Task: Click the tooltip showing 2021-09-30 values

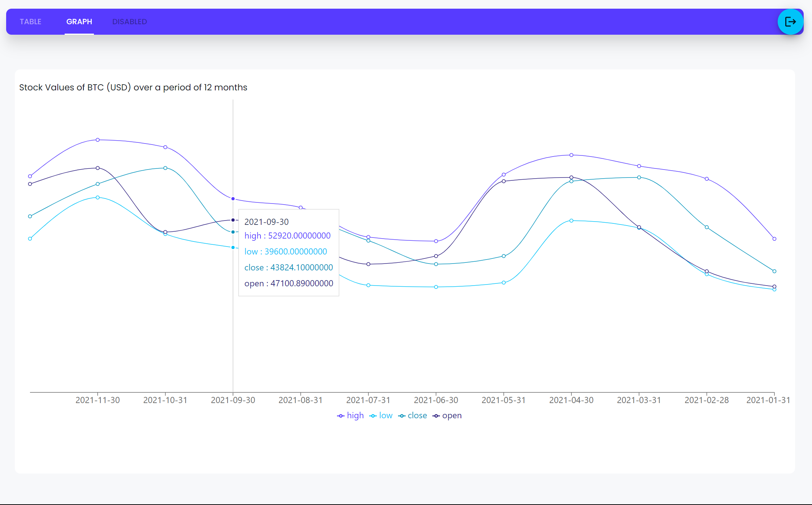Action: pos(288,252)
